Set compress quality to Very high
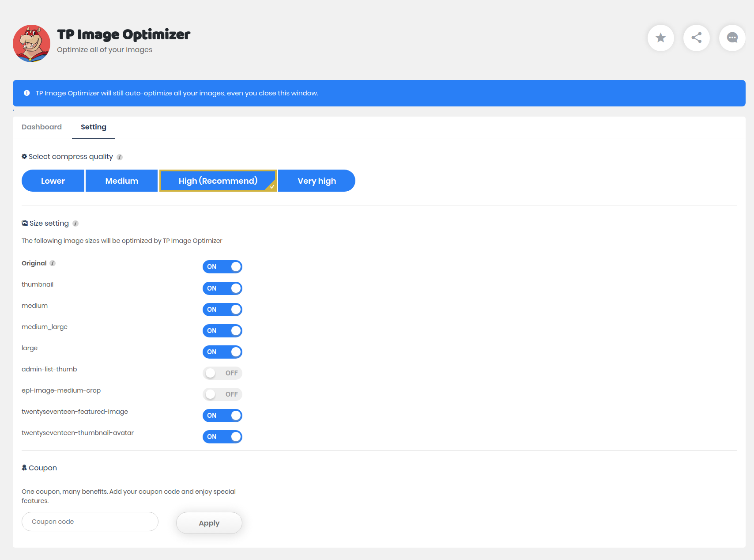 [x=317, y=181]
